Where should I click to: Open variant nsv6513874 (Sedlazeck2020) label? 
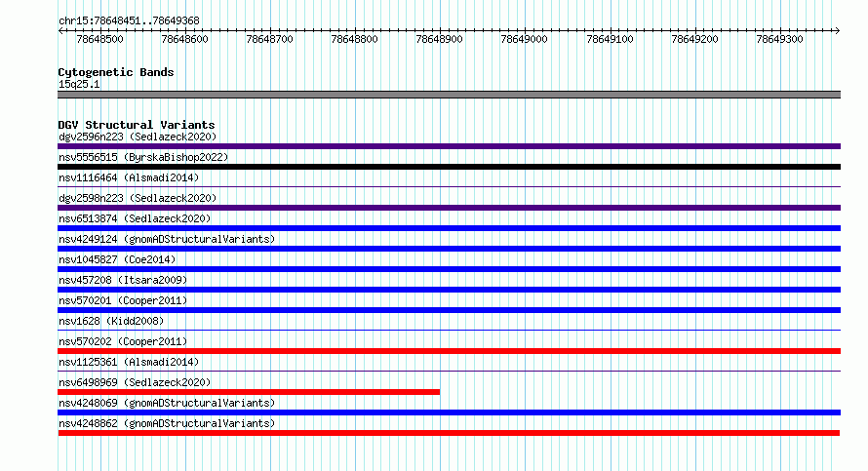click(135, 218)
